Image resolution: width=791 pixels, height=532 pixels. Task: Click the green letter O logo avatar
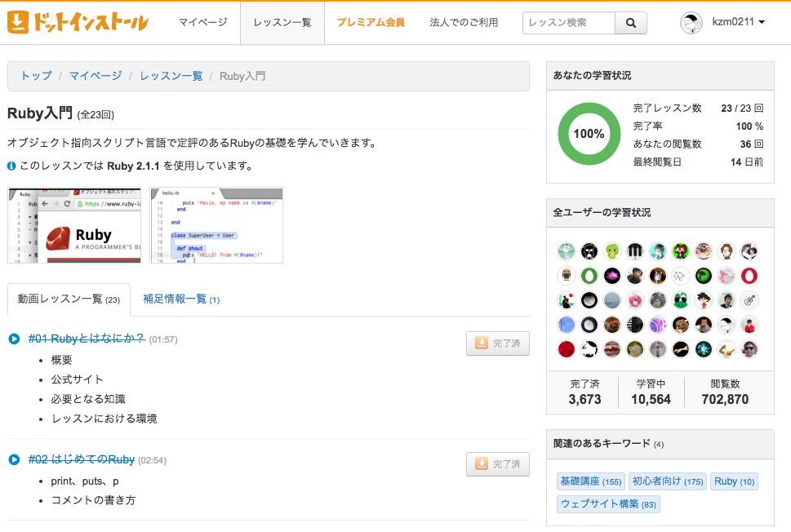click(x=589, y=276)
